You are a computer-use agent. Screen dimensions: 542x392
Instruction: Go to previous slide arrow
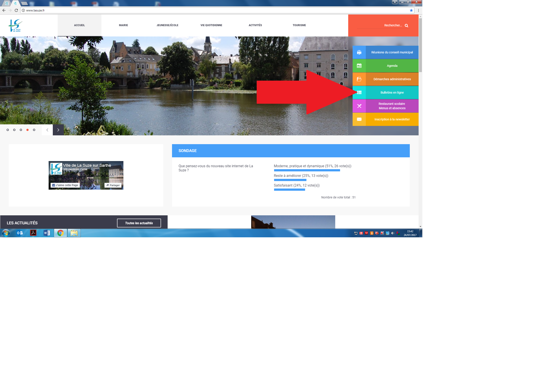(x=47, y=130)
